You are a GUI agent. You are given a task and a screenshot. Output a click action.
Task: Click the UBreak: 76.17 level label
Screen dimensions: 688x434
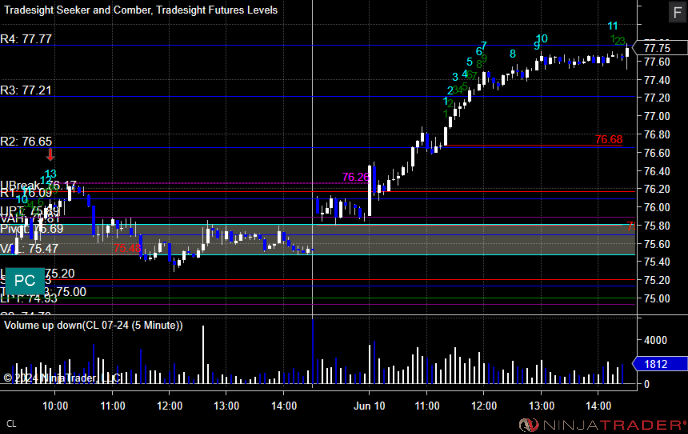(x=38, y=186)
